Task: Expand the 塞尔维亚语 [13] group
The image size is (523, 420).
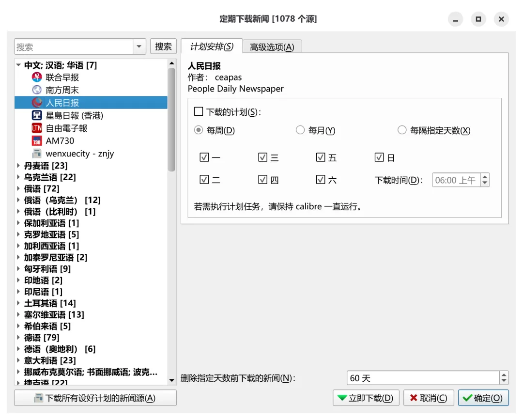Action: (x=19, y=314)
